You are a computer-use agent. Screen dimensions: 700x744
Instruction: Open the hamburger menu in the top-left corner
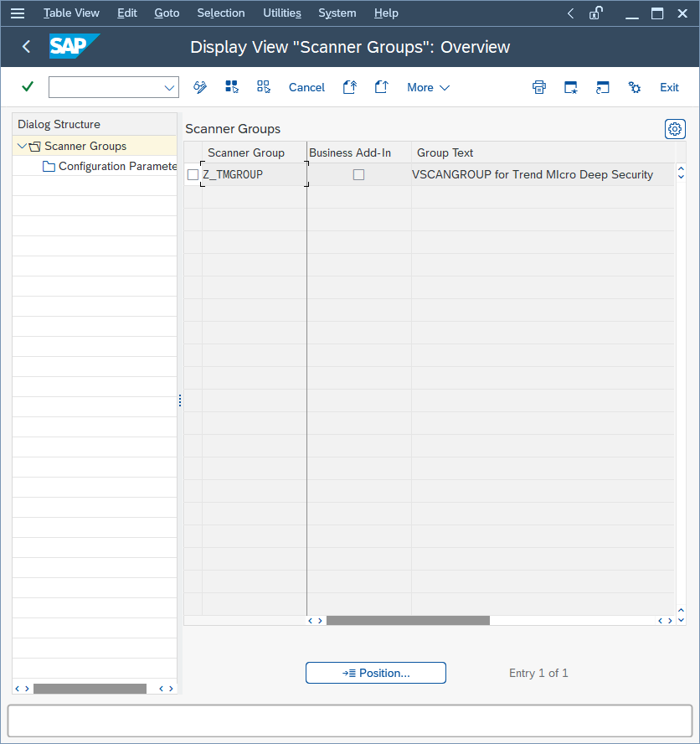18,13
